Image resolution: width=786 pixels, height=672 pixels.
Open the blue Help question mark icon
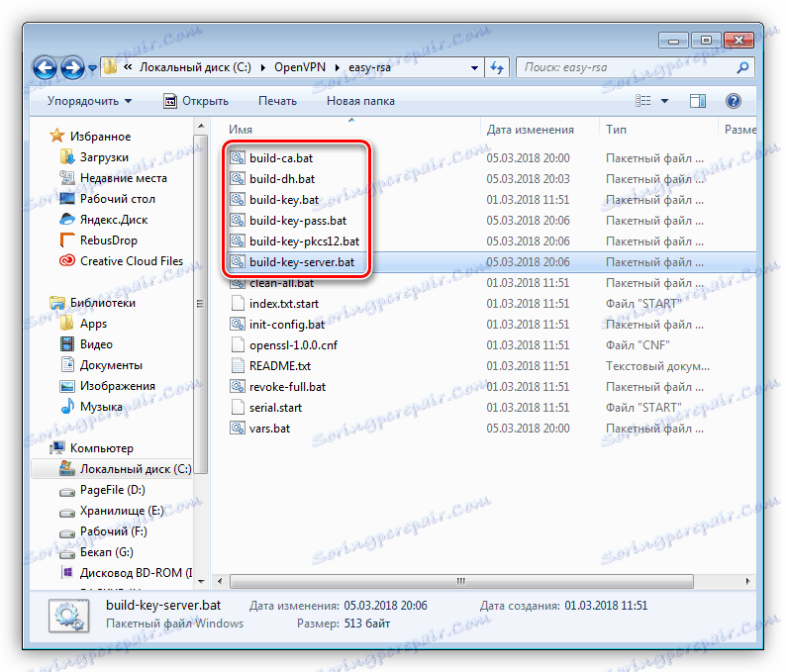point(733,101)
